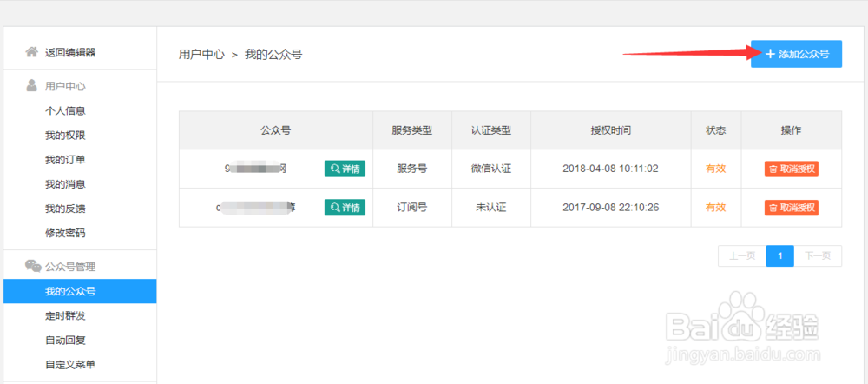Click 取消授权 for the 未认证 account
The width and height of the screenshot is (868, 384).
pos(791,208)
